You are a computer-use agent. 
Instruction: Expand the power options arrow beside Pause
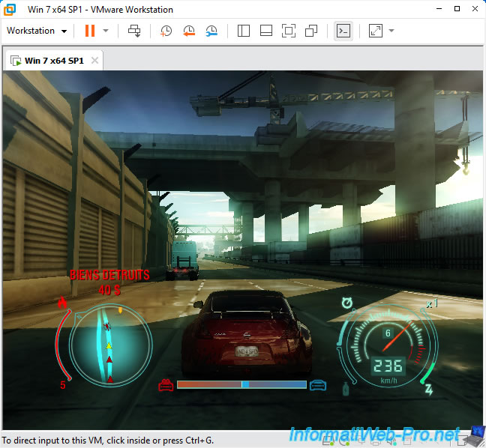[x=106, y=31]
